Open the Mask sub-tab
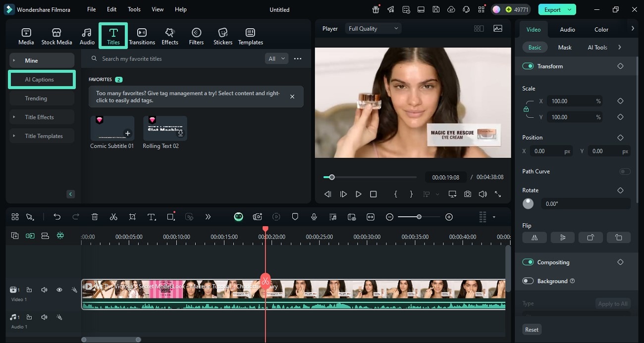This screenshot has width=644, height=343. [x=565, y=47]
